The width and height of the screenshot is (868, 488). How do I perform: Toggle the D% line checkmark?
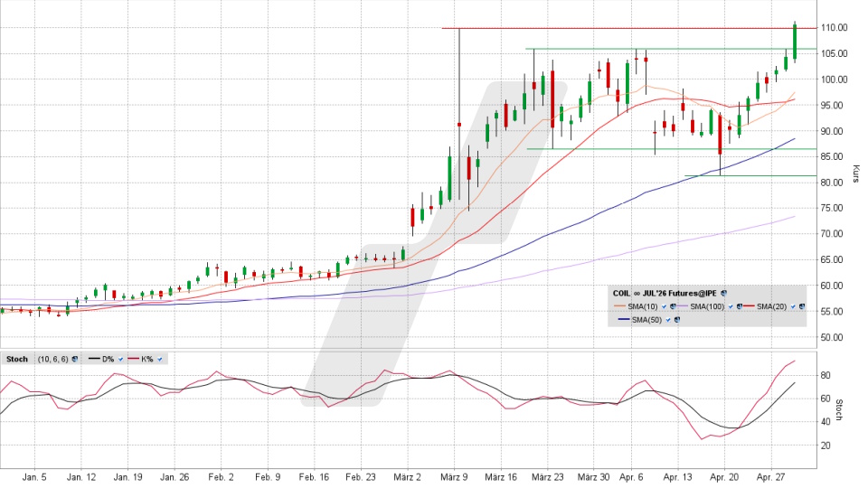tap(120, 359)
